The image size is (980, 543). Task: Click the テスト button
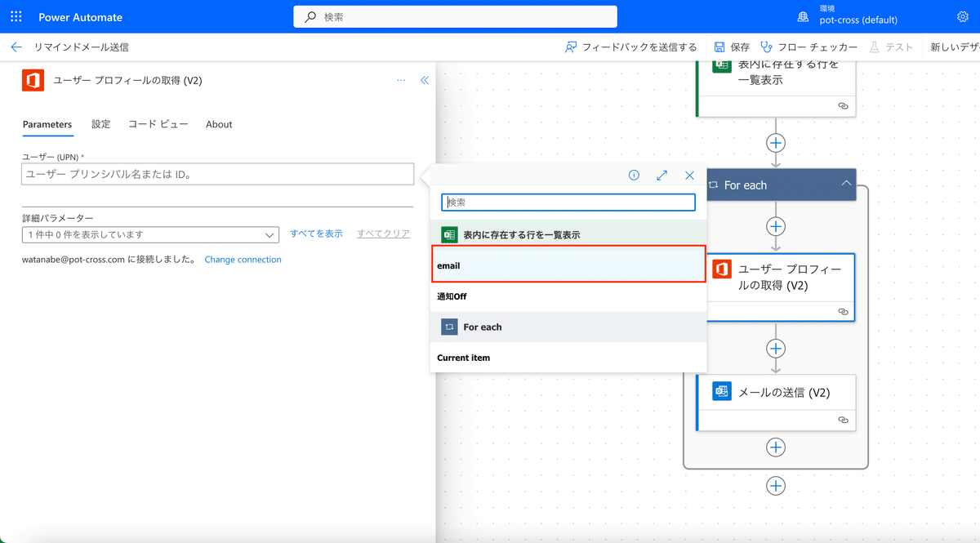point(892,47)
